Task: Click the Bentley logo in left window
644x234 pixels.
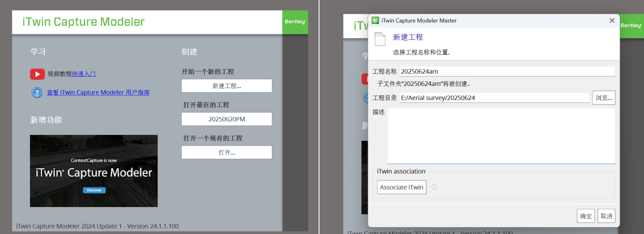Action: pyautogui.click(x=295, y=22)
